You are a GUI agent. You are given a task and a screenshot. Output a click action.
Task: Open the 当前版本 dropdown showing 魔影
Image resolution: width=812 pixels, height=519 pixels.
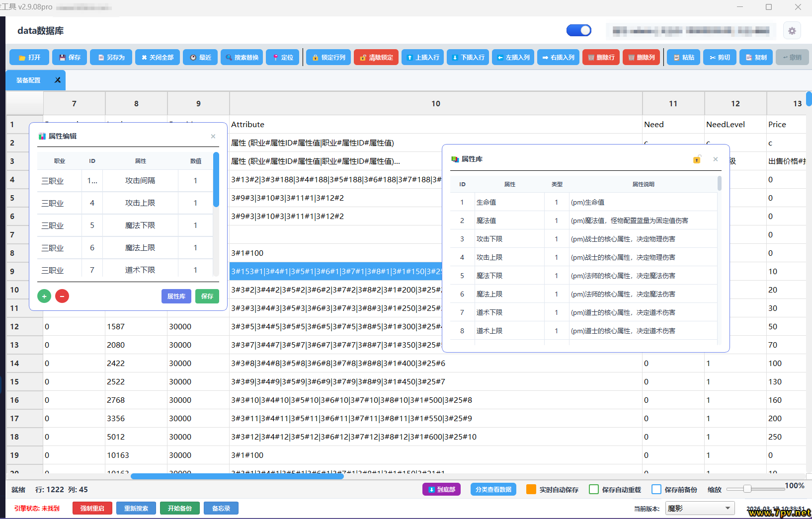coord(699,508)
